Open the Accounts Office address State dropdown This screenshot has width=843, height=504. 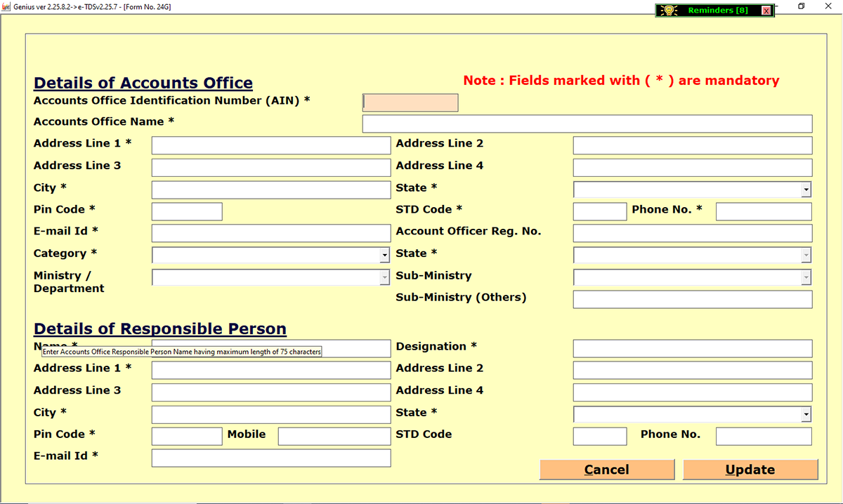(x=806, y=190)
